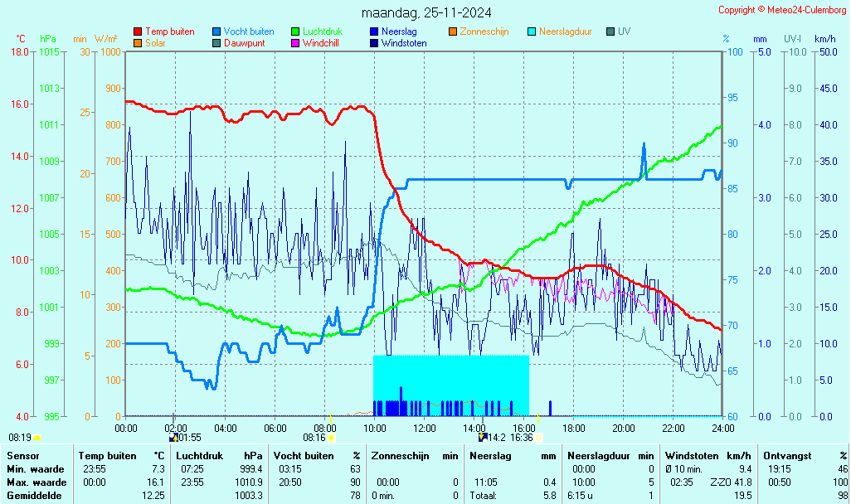Click the Sensor header in the data table
Screen dimensions: 851x504
pyautogui.click(x=22, y=456)
